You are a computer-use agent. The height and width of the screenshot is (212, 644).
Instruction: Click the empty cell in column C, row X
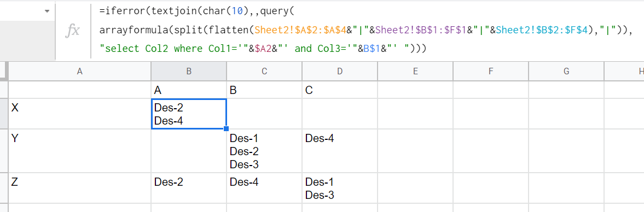click(264, 114)
